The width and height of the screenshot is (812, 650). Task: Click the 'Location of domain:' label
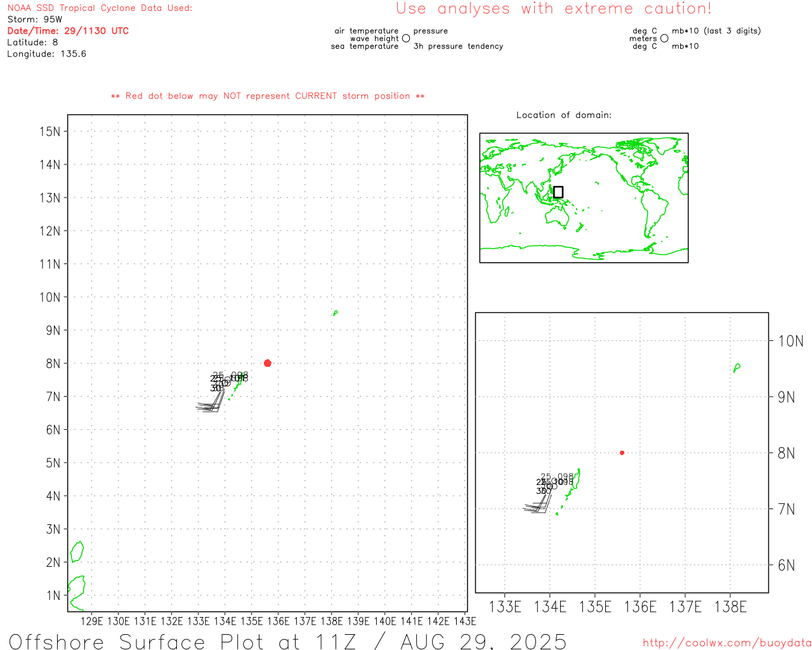pyautogui.click(x=564, y=115)
